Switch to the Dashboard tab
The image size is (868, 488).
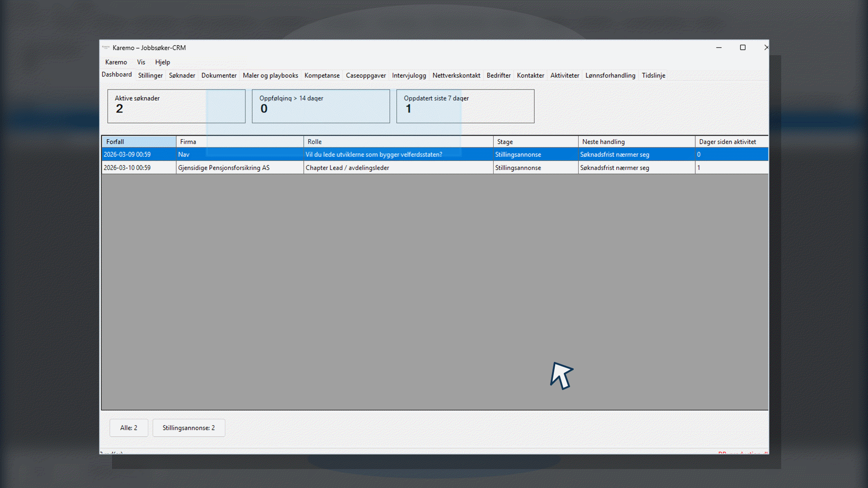(x=117, y=75)
